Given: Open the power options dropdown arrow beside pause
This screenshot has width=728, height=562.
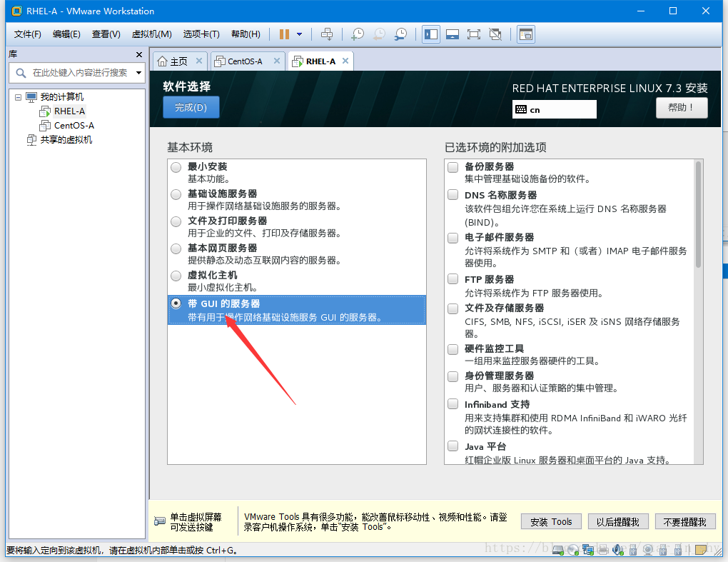Looking at the screenshot, I should [300, 34].
